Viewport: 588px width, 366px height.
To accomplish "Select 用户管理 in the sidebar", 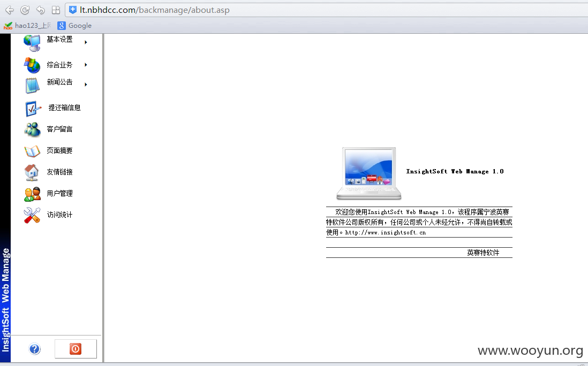I will (59, 193).
